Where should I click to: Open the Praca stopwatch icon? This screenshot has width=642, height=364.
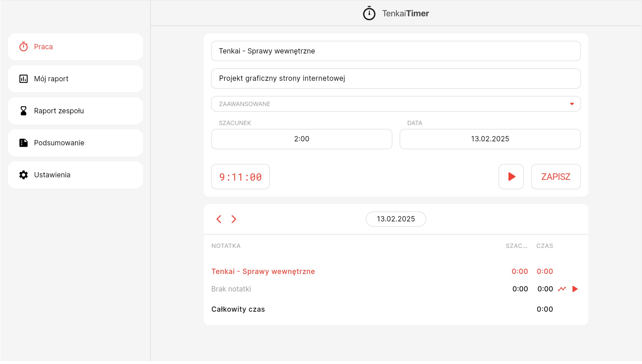pyautogui.click(x=24, y=47)
